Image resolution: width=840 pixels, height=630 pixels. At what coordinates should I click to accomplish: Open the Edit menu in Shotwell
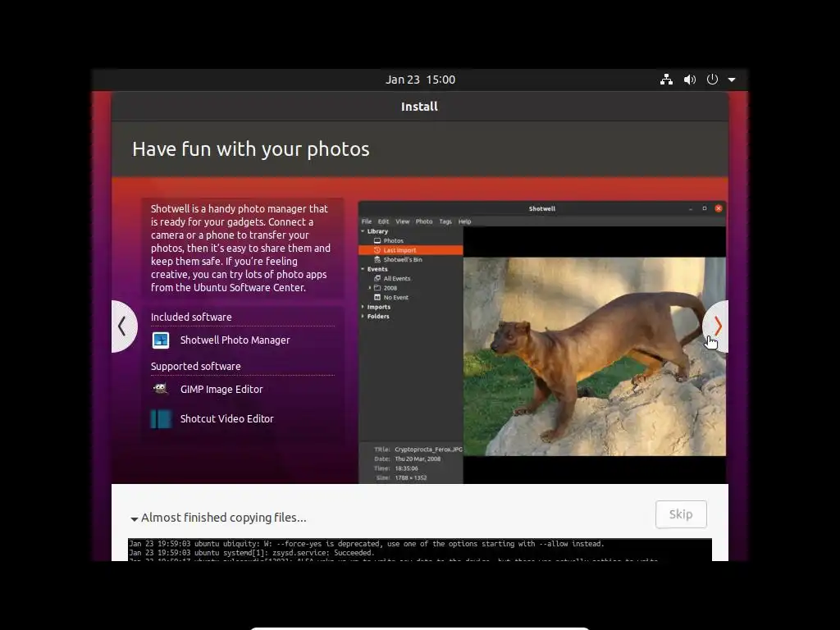(384, 221)
